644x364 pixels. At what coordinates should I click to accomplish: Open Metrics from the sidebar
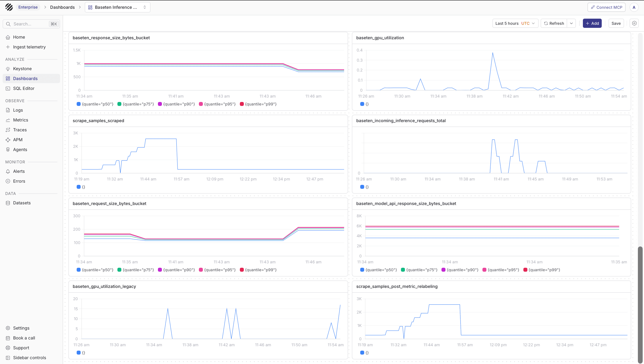pos(31,120)
